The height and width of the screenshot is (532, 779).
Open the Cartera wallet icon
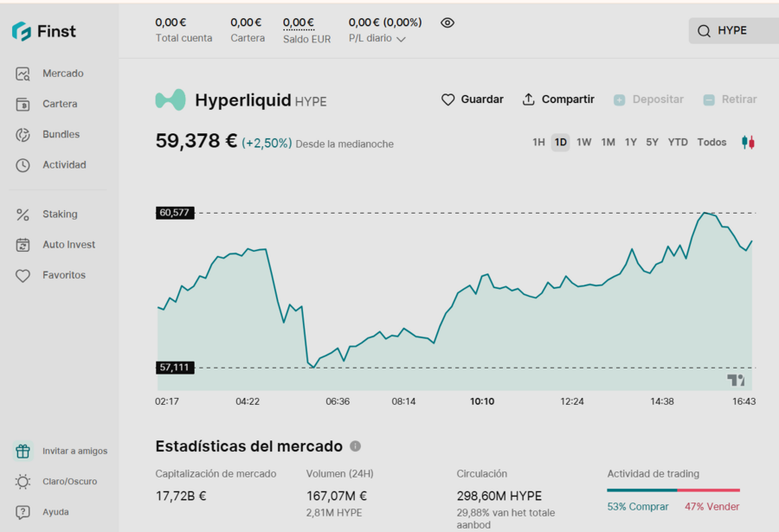[23, 105]
